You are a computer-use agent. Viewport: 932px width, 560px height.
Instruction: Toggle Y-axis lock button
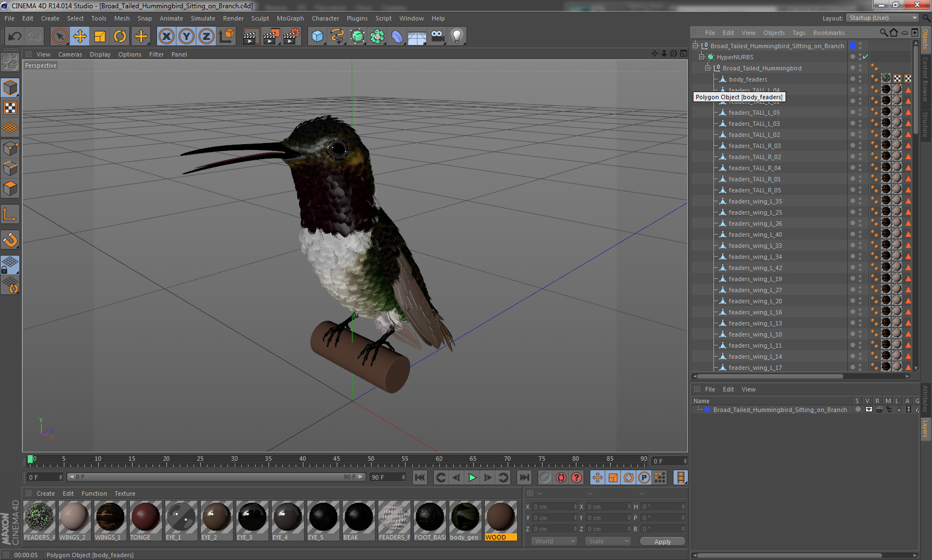pos(186,37)
